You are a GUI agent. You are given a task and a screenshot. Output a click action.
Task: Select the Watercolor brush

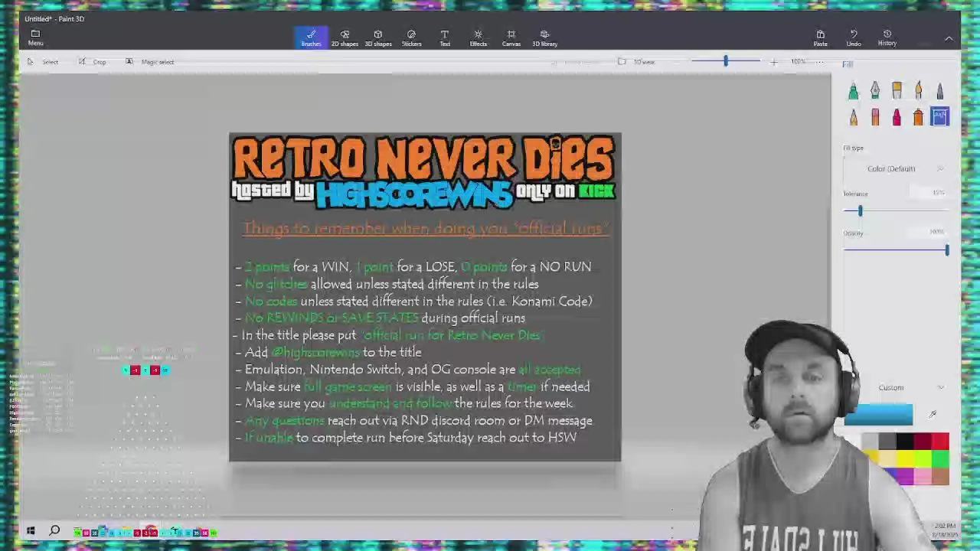[918, 91]
